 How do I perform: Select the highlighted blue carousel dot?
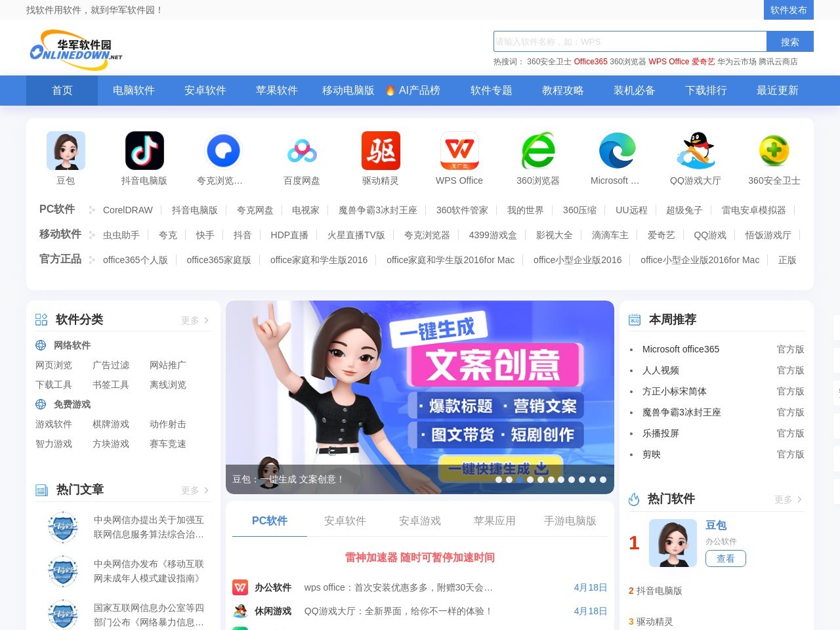click(520, 480)
